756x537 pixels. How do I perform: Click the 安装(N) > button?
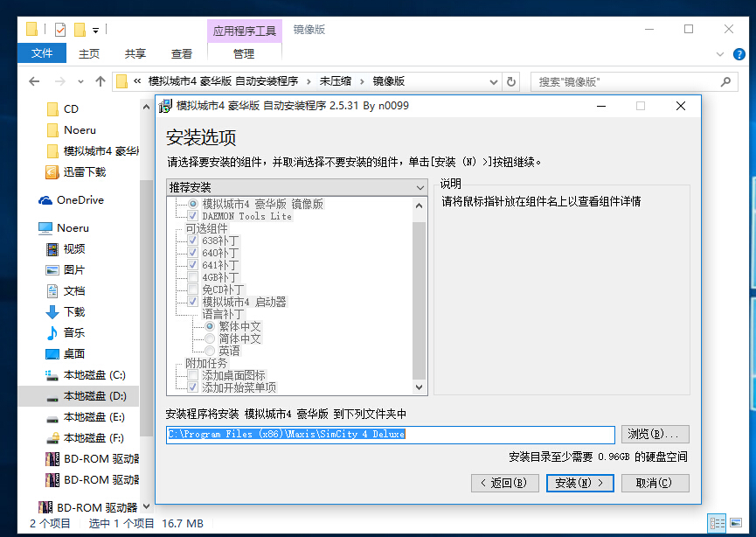click(x=579, y=483)
